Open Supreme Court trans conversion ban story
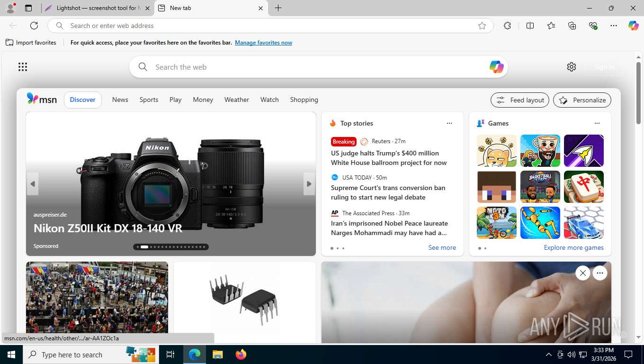Viewport: 644px width, 364px height. pyautogui.click(x=388, y=192)
